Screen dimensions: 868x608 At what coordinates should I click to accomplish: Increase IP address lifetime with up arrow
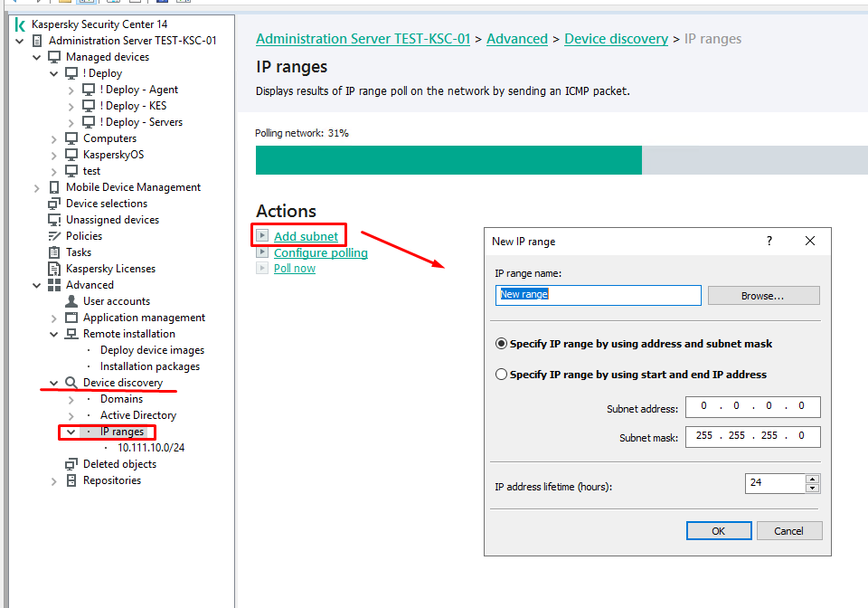[812, 479]
